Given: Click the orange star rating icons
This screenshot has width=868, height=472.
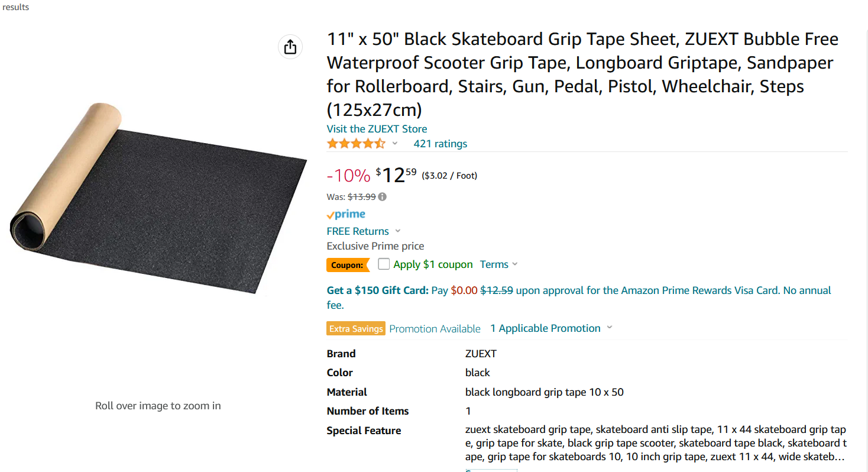Looking at the screenshot, I should (x=356, y=144).
